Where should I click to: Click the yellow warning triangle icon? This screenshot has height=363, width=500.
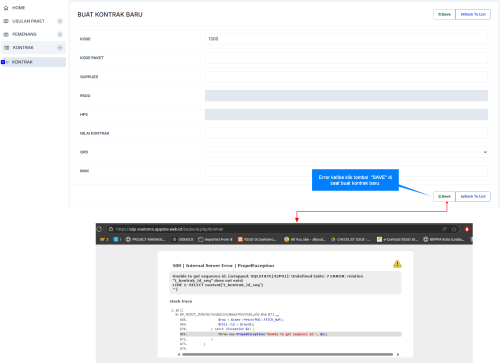[397, 264]
